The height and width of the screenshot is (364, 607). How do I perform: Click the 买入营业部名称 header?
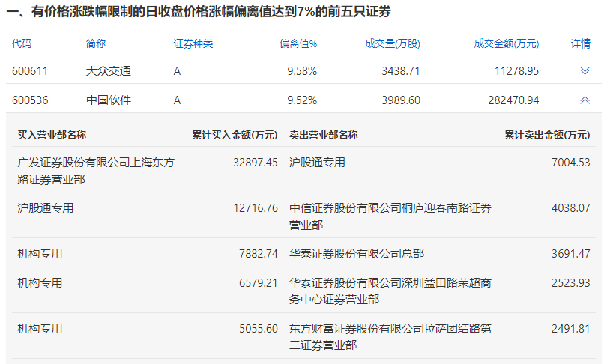[x=52, y=135]
